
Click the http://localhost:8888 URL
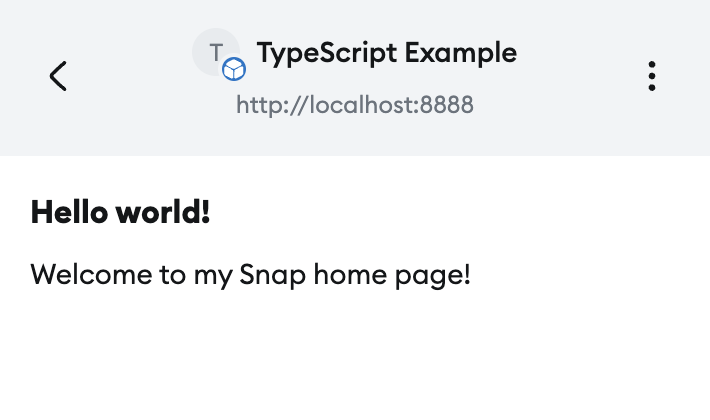coord(355,104)
